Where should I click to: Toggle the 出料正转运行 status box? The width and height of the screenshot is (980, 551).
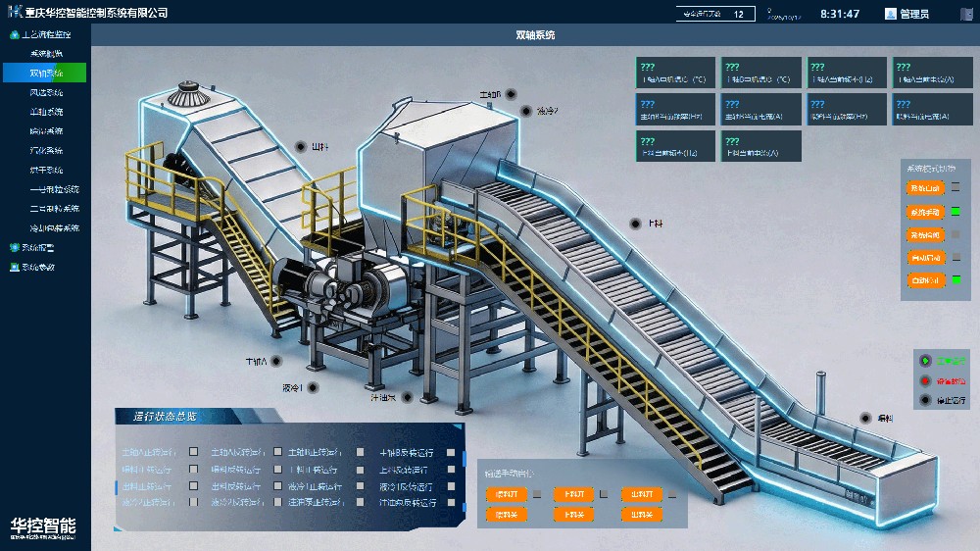[x=194, y=486]
